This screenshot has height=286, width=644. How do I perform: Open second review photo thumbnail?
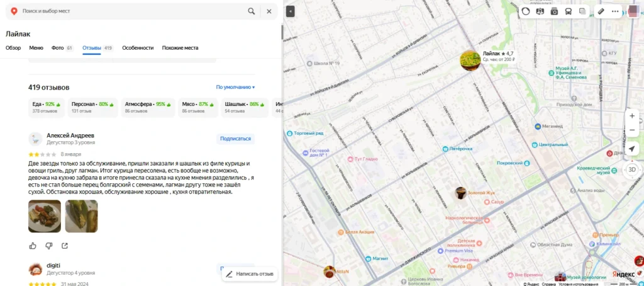coord(81,216)
